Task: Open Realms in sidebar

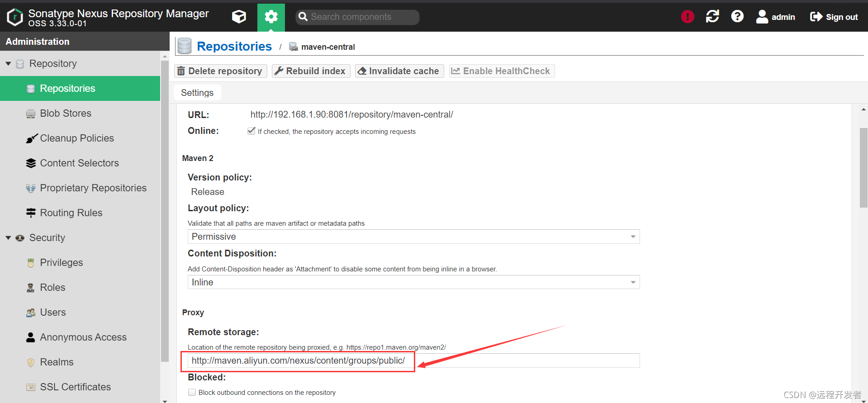Action: [x=57, y=362]
